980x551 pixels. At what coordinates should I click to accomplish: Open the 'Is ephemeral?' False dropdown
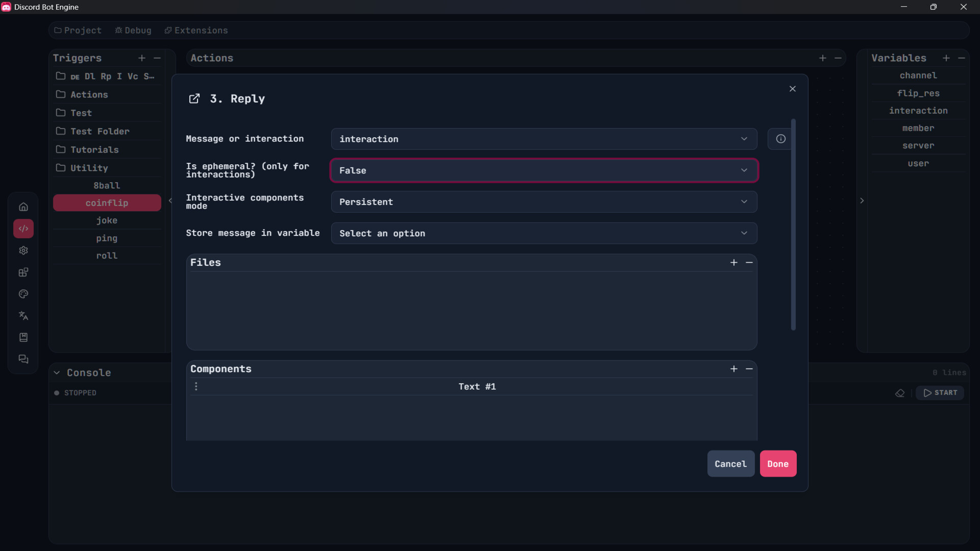point(544,170)
